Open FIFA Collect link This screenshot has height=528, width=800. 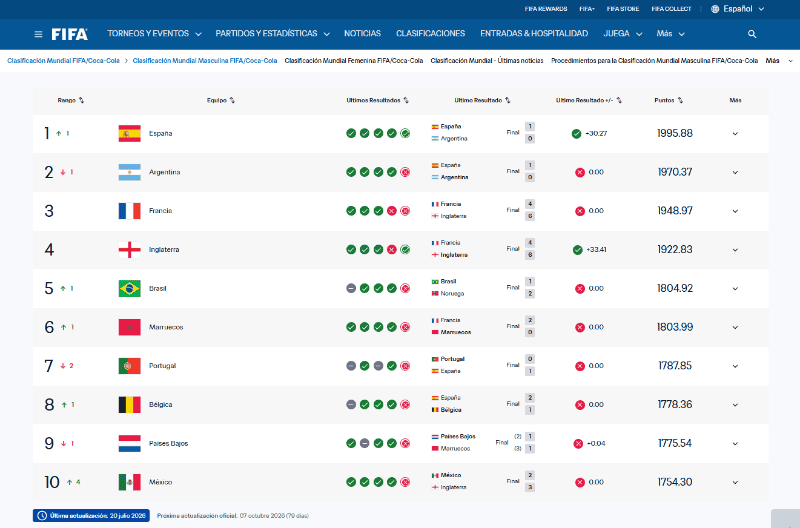(x=671, y=9)
